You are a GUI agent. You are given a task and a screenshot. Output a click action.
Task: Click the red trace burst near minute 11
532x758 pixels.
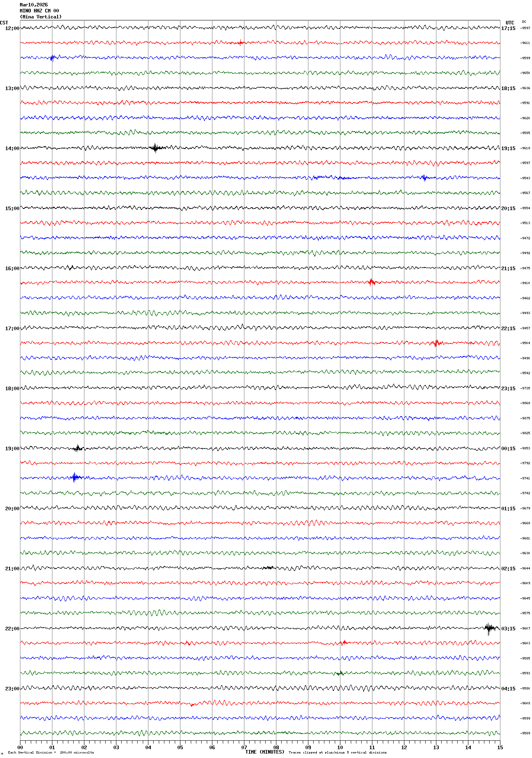point(372,282)
